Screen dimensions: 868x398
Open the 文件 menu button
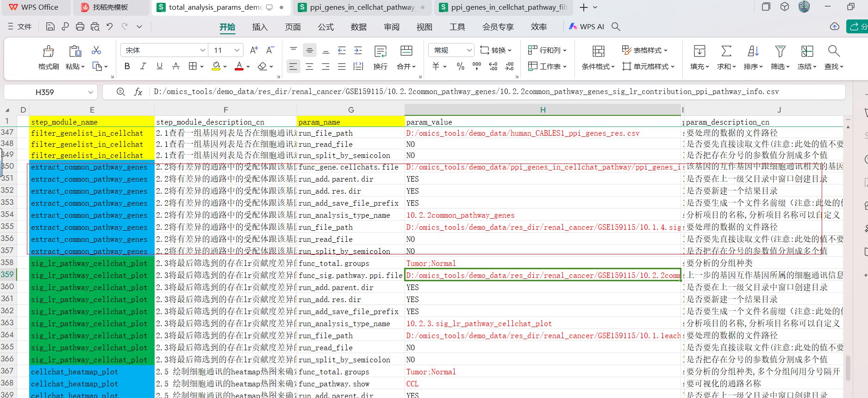tap(20, 26)
